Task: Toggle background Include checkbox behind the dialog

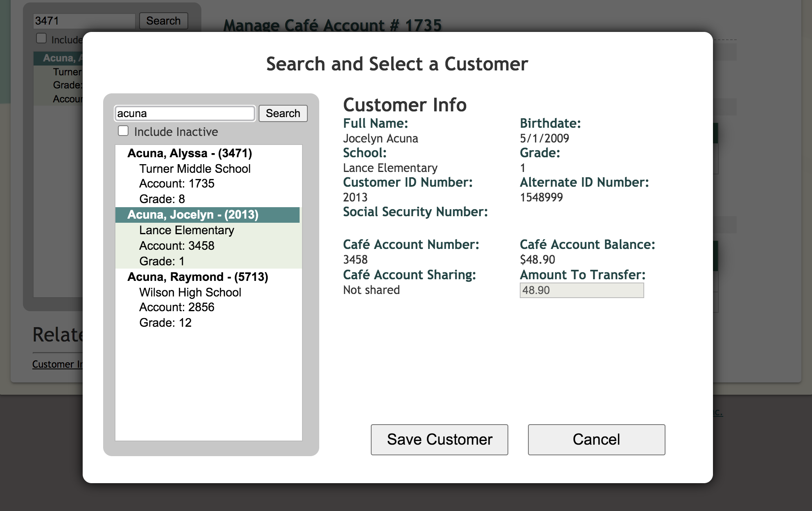Action: (x=41, y=38)
